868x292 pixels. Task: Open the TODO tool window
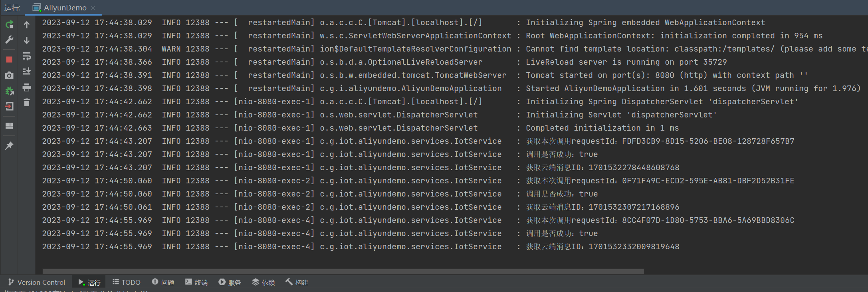coord(127,282)
